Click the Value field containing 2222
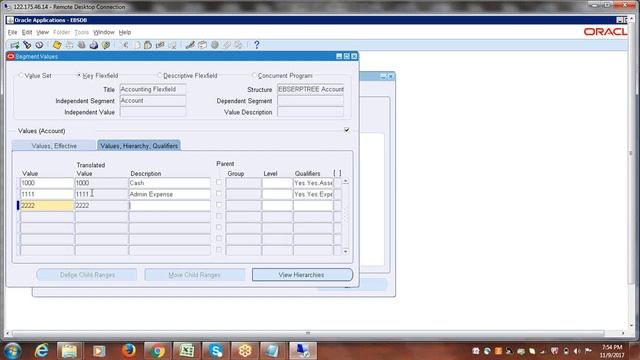This screenshot has width=640, height=360. 47,205
